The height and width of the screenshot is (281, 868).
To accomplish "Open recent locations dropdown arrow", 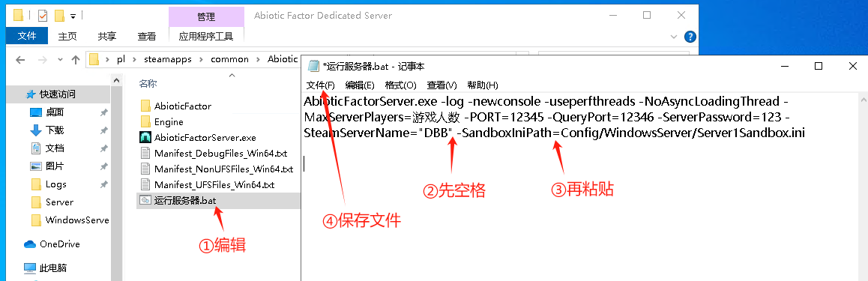I will (60, 60).
